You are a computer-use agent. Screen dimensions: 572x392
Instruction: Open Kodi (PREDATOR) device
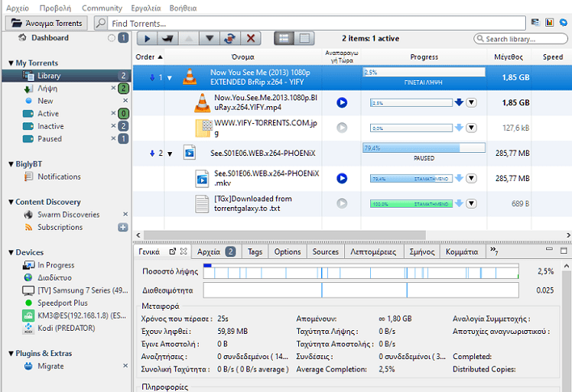66,328
